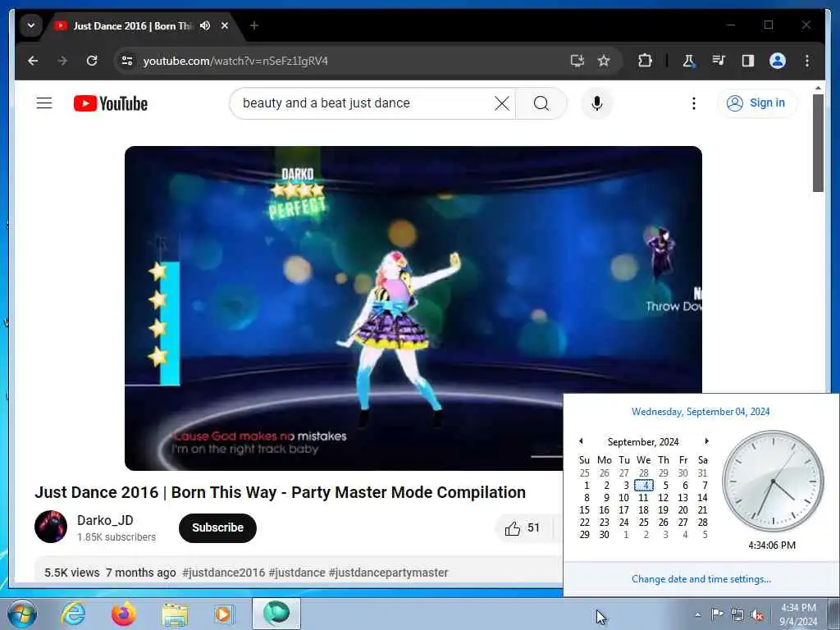Image resolution: width=840 pixels, height=630 pixels.
Task: Go to the YouTube home logo
Action: coord(111,103)
